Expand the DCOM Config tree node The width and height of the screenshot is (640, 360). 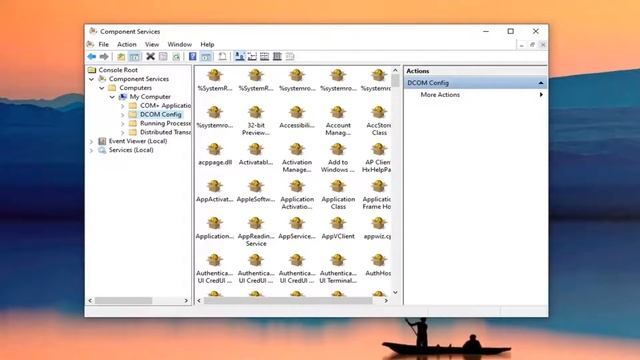coord(122,115)
